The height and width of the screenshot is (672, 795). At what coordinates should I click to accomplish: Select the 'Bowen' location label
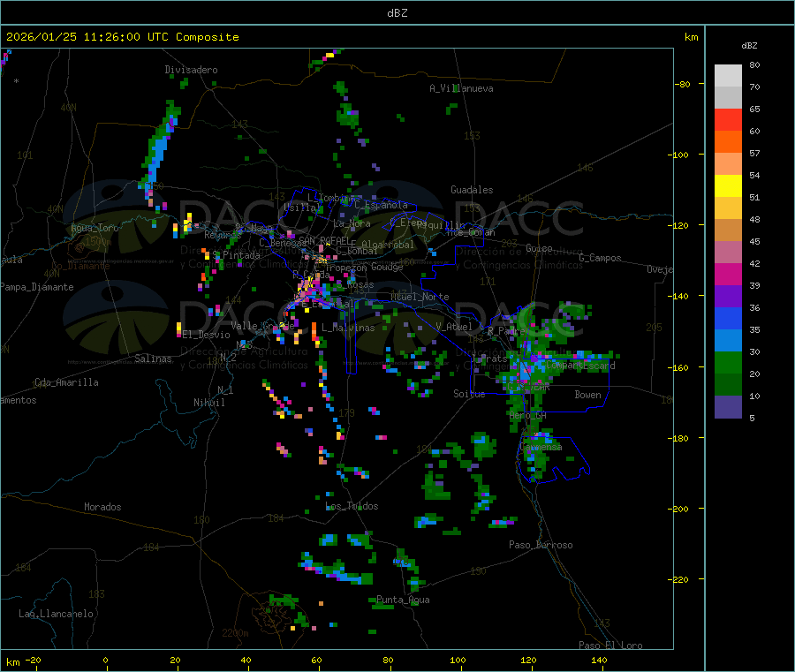point(588,395)
